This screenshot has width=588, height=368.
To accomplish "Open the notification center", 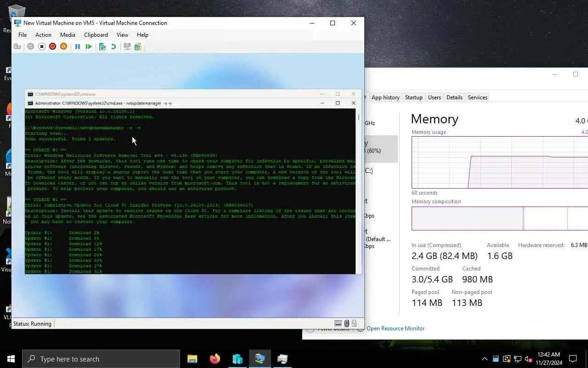I will click(573, 359).
